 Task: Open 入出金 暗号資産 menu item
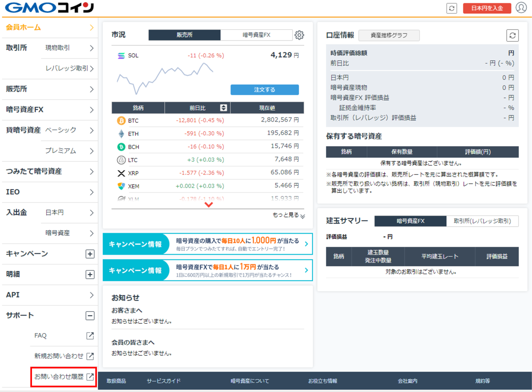point(69,233)
